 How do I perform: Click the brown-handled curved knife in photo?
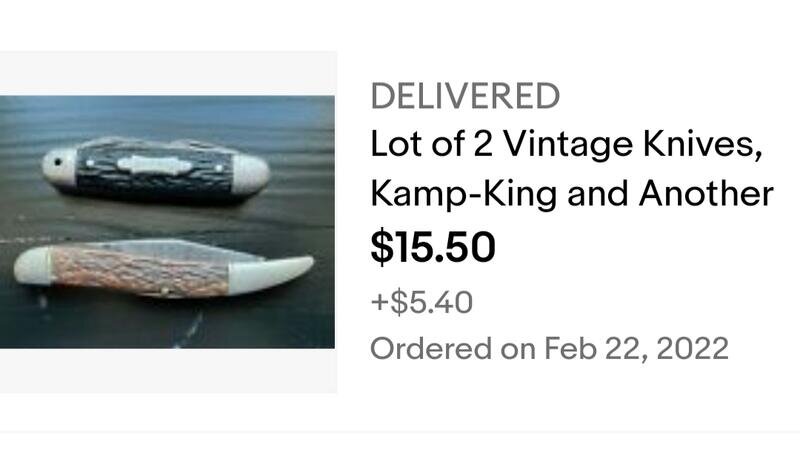pos(163,269)
